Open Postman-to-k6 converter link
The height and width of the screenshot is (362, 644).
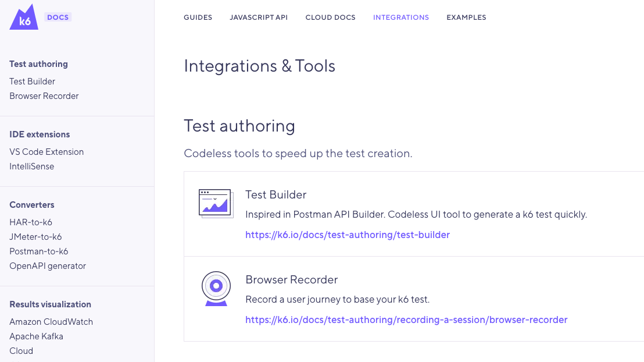pos(38,251)
